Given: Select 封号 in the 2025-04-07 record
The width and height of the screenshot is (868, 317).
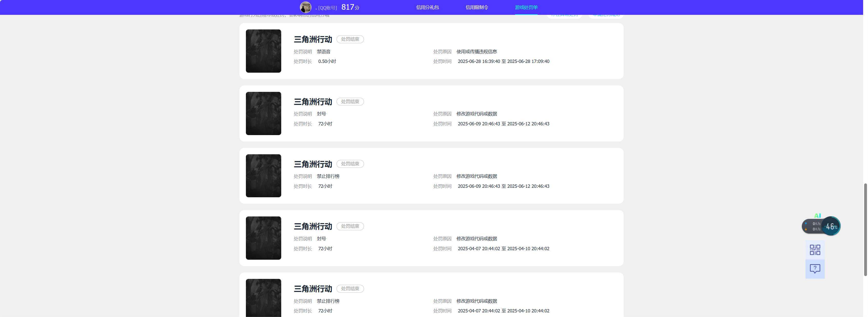Looking at the screenshot, I should tap(321, 239).
